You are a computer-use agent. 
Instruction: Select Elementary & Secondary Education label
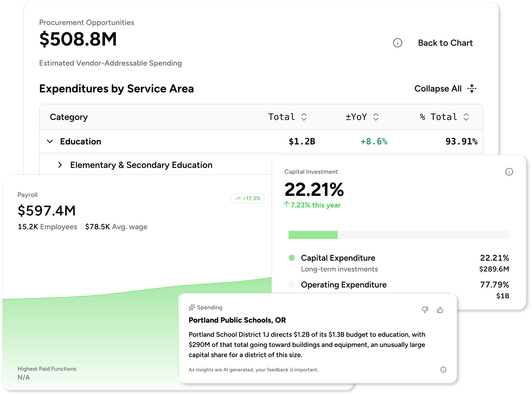[x=141, y=165]
